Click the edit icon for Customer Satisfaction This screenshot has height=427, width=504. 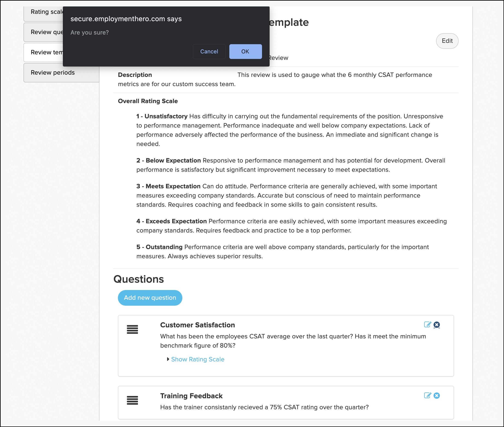point(427,325)
